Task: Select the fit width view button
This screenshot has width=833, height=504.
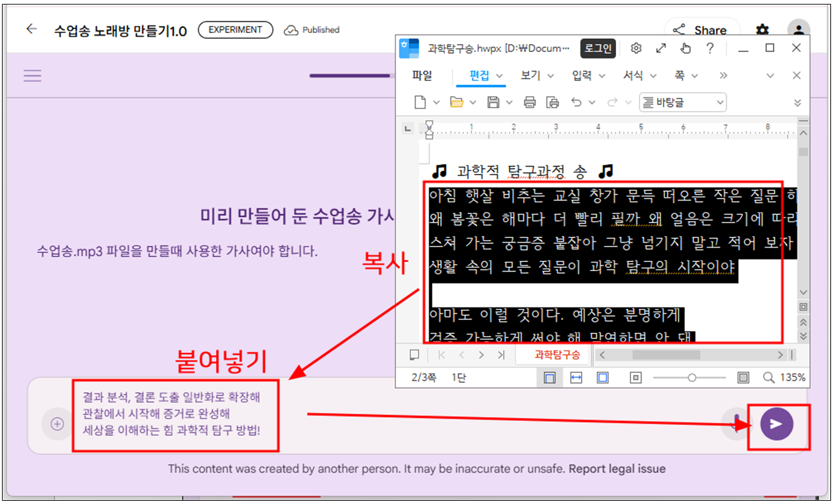Action: click(576, 378)
